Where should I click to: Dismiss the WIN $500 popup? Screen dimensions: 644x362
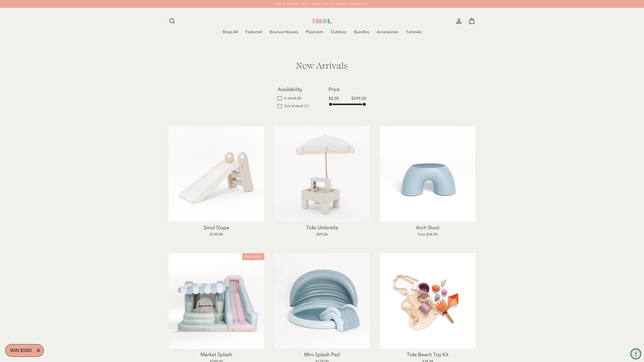[38, 350]
